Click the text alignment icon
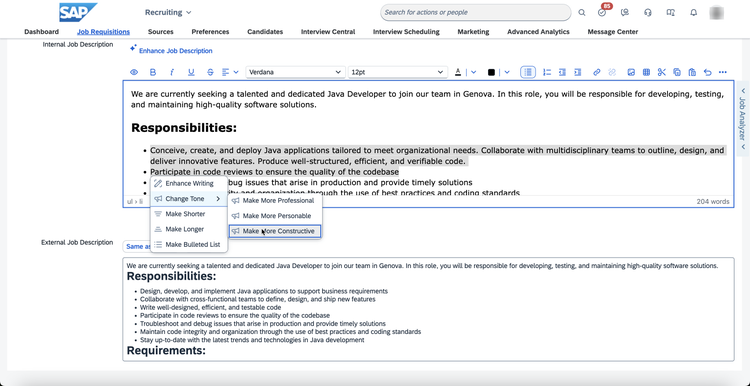 [226, 72]
